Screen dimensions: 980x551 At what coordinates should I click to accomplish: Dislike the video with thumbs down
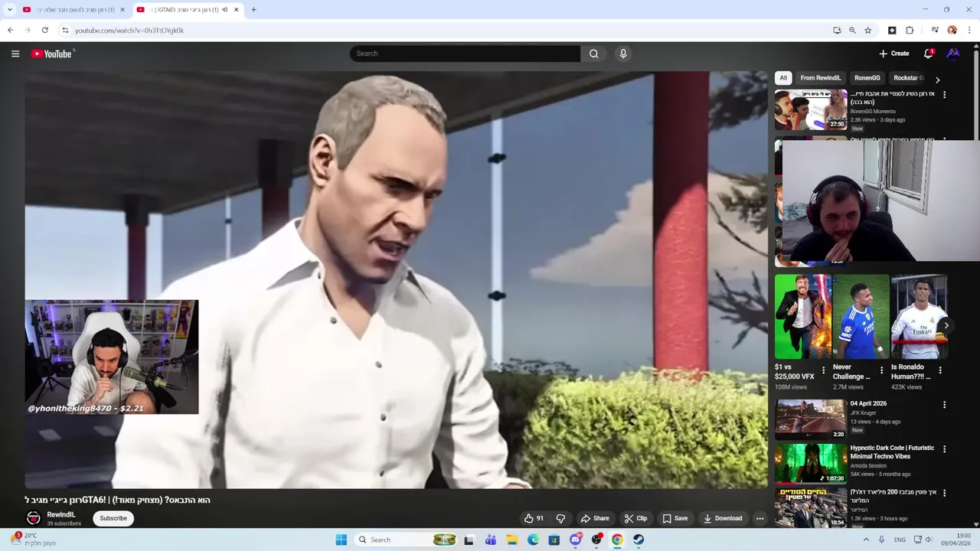(560, 518)
